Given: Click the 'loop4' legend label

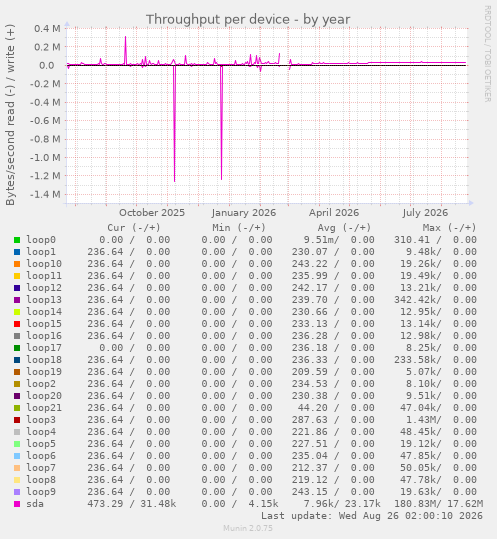Looking at the screenshot, I should click(41, 432).
